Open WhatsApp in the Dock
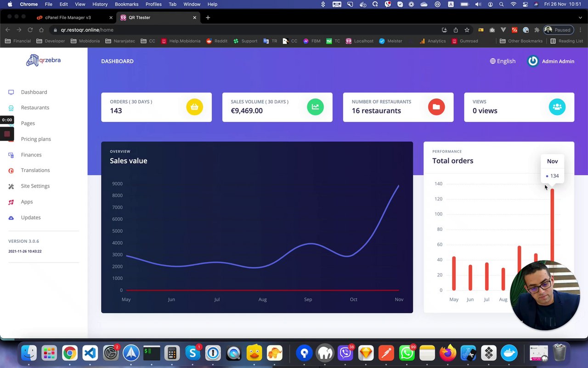This screenshot has width=588, height=368. (407, 353)
